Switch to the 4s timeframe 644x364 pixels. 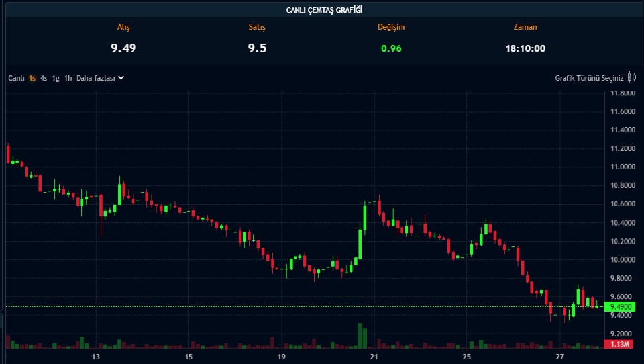pyautogui.click(x=44, y=78)
